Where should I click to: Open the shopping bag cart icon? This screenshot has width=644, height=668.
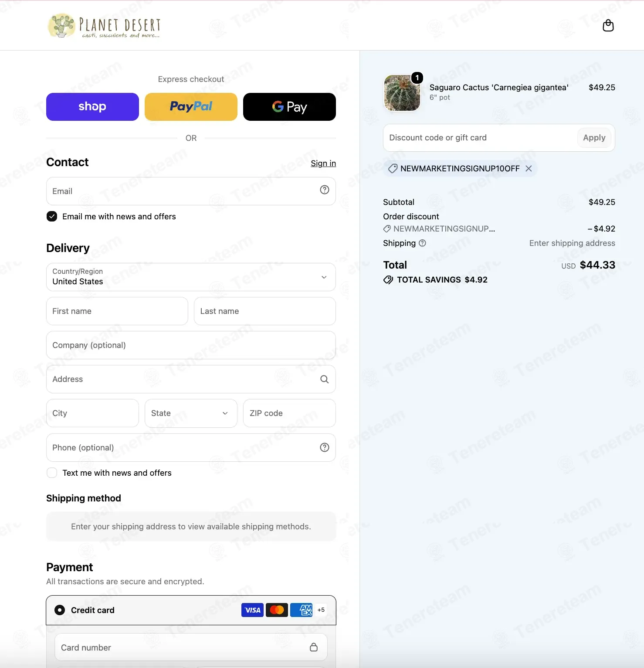coord(608,26)
